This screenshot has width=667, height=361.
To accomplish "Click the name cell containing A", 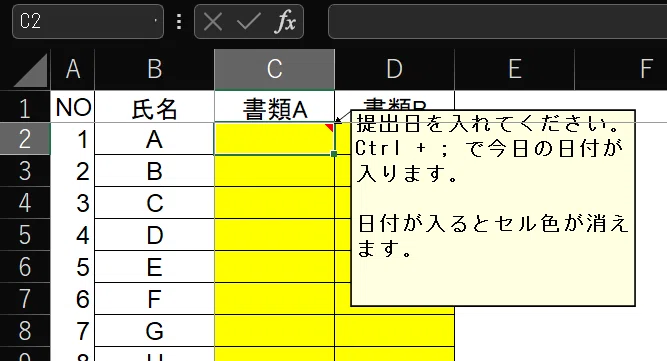I will tap(154, 139).
